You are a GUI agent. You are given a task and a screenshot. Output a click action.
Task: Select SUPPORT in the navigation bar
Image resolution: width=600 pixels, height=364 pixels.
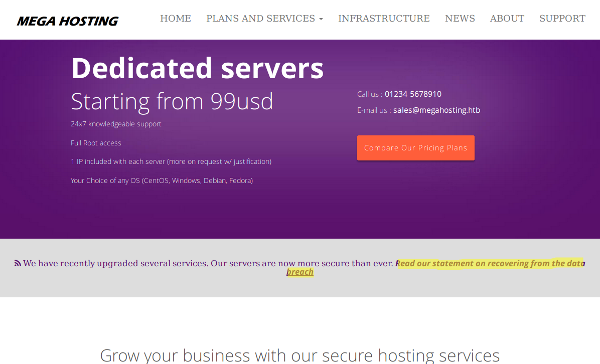click(x=562, y=19)
